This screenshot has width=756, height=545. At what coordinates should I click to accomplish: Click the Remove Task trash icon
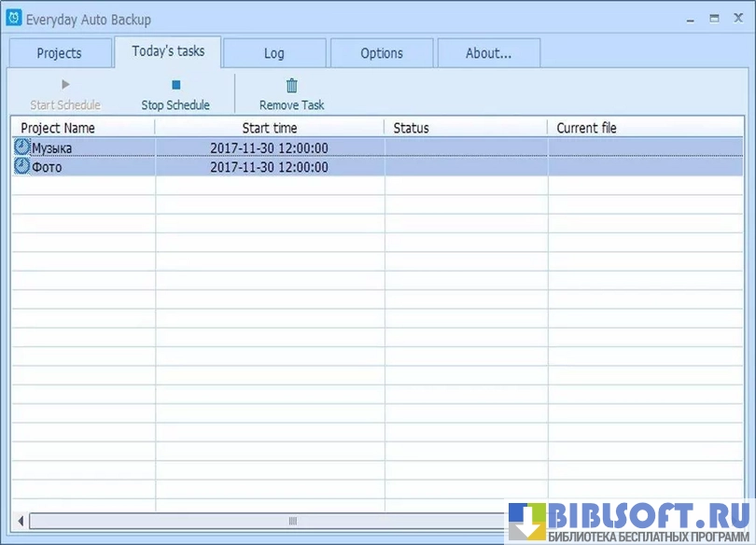[x=292, y=86]
